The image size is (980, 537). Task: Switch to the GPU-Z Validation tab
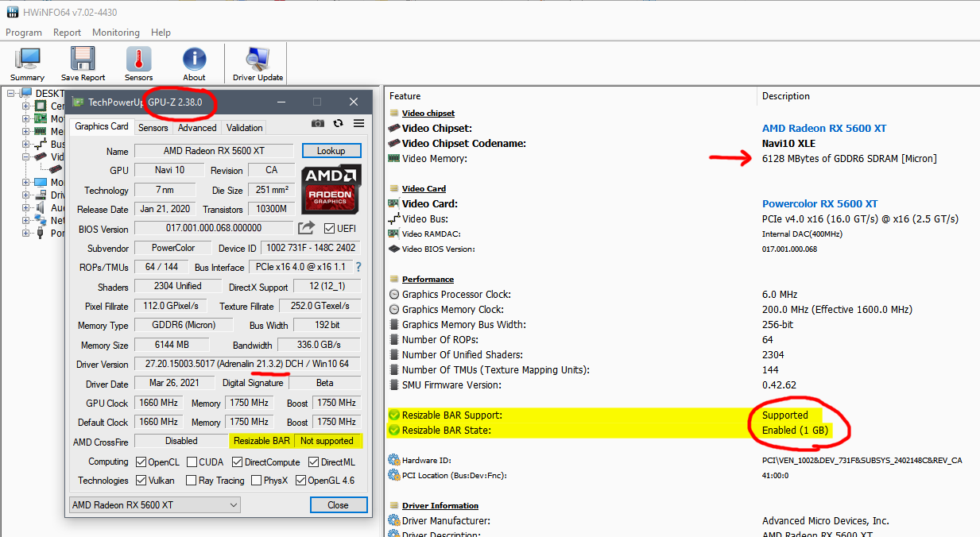tap(244, 127)
